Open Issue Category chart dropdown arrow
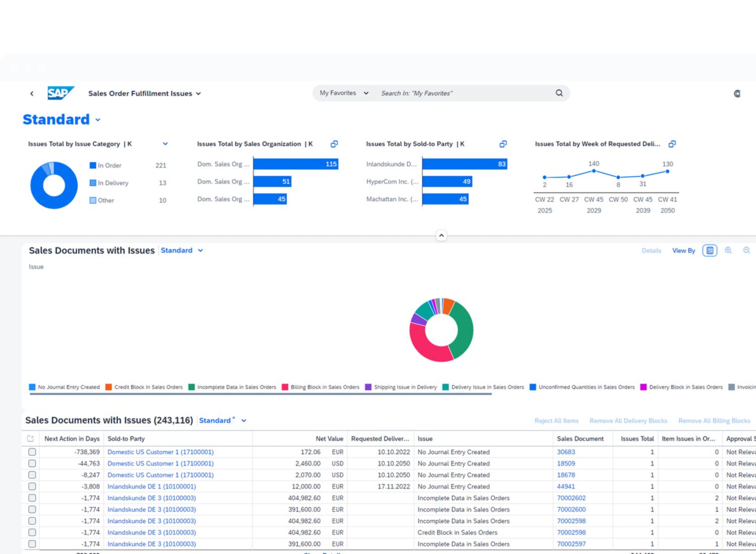Viewport: 756px width, 554px height. click(x=165, y=144)
